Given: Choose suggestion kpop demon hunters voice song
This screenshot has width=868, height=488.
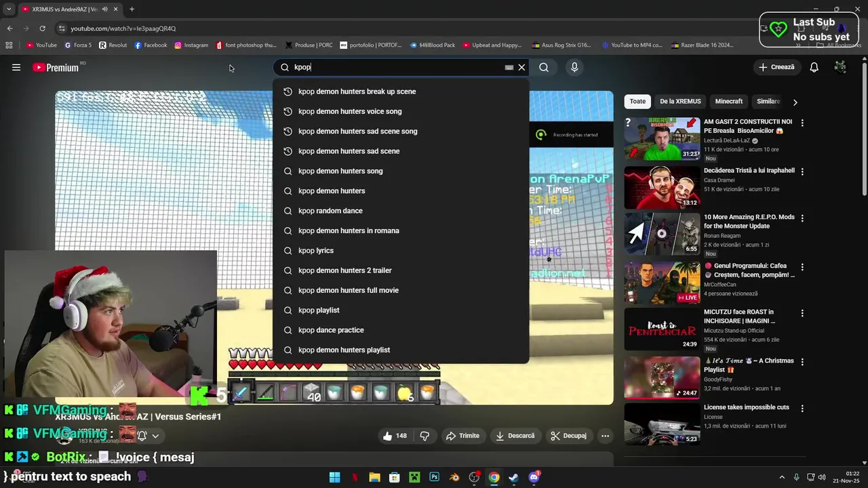Looking at the screenshot, I should [x=401, y=111].
